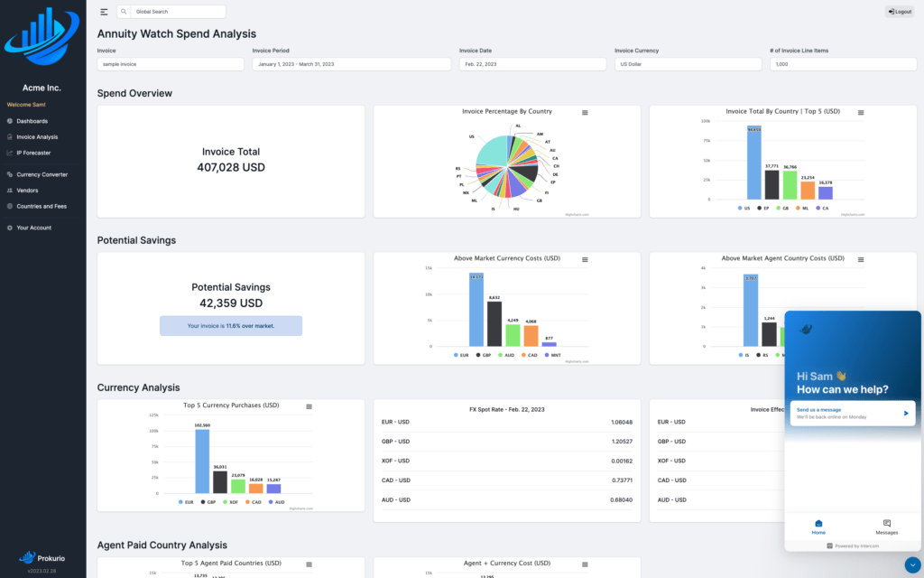Open the Above Market Currency Costs chart menu
Image resolution: width=924 pixels, height=578 pixels.
[x=585, y=259]
